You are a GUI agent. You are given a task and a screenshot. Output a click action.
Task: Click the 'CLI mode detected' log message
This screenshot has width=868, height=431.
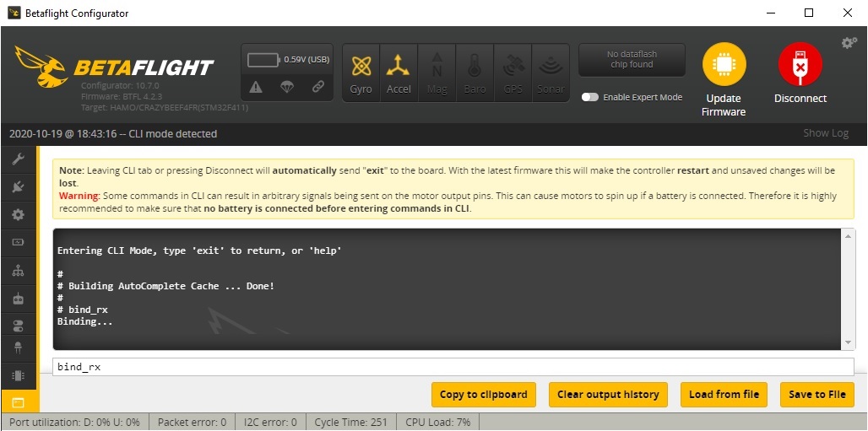(172, 134)
